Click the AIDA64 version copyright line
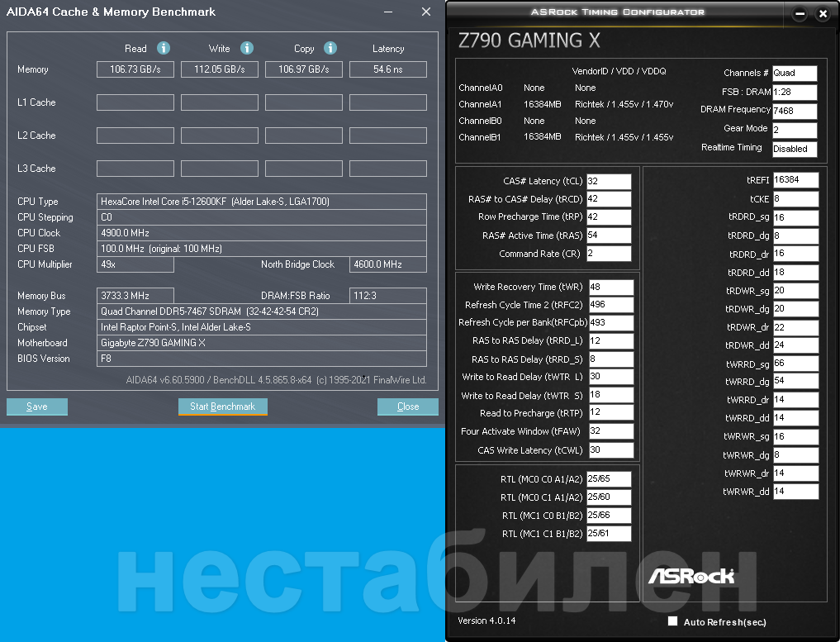Viewport: 840px width, 642px height. pos(276,380)
